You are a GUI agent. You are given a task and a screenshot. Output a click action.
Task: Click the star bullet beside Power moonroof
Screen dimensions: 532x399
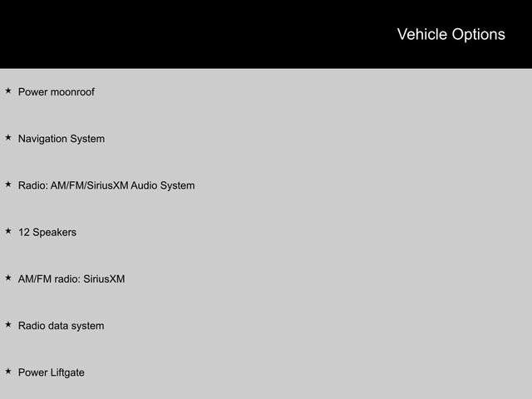(x=8, y=91)
